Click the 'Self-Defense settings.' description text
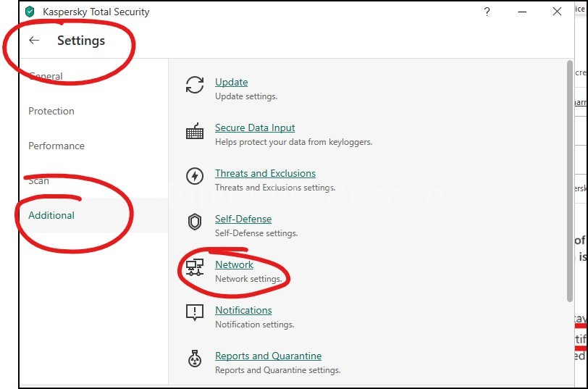Image resolution: width=588 pixels, height=389 pixels. tap(256, 233)
